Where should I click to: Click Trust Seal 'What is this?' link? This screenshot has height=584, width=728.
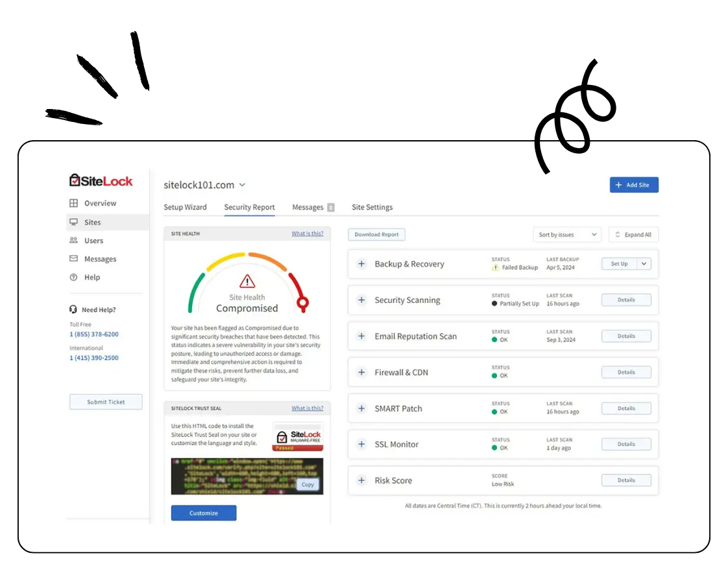click(308, 408)
